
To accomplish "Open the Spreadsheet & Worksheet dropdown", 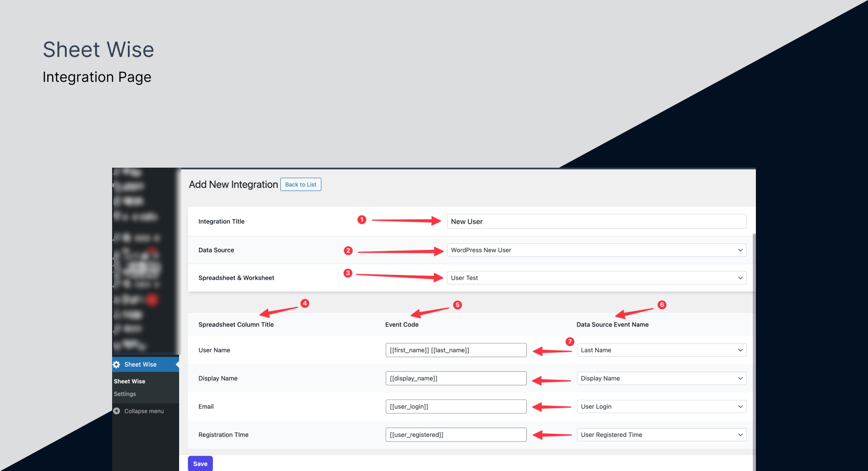I will pos(596,278).
